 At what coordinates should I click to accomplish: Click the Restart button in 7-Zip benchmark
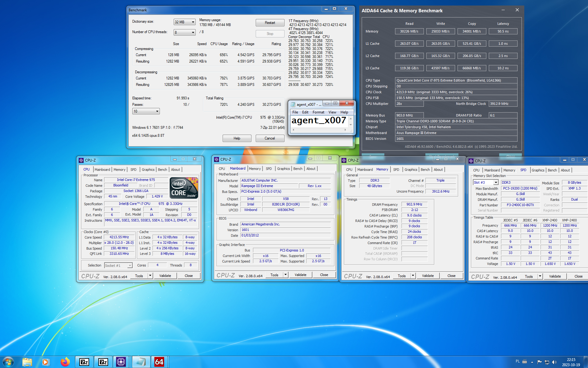click(x=270, y=22)
